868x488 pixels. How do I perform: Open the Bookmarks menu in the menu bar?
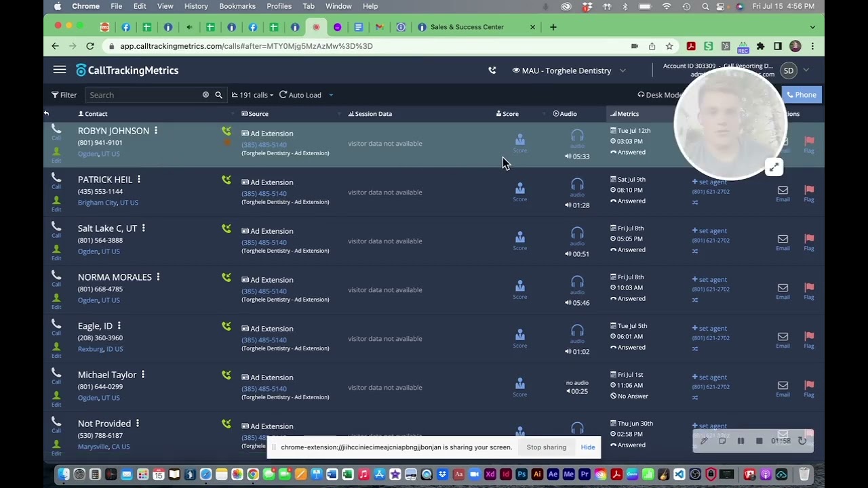pyautogui.click(x=237, y=6)
